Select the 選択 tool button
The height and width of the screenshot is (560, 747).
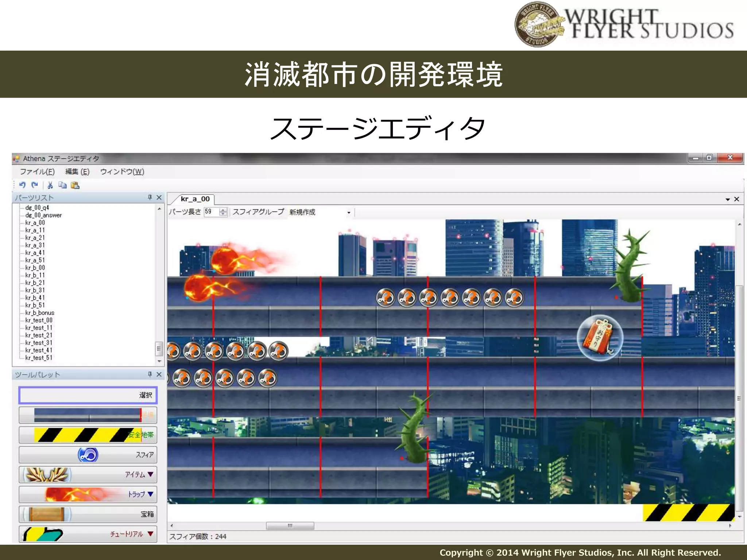(88, 395)
